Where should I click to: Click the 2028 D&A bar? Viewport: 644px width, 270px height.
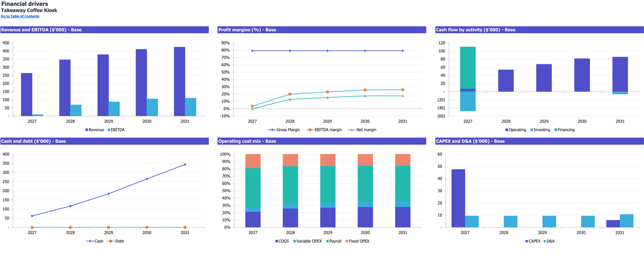[510, 222]
